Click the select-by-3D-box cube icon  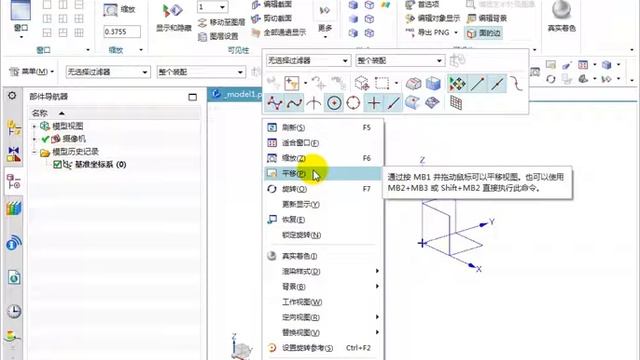(x=361, y=83)
